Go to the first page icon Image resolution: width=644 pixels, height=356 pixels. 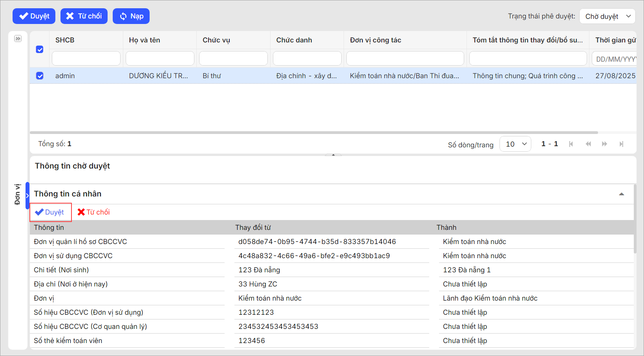[x=571, y=144]
